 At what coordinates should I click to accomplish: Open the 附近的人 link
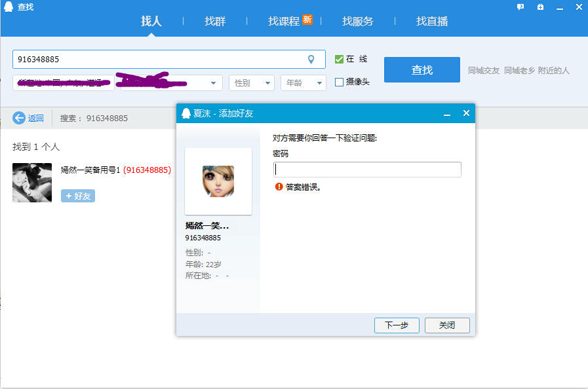[x=553, y=71]
